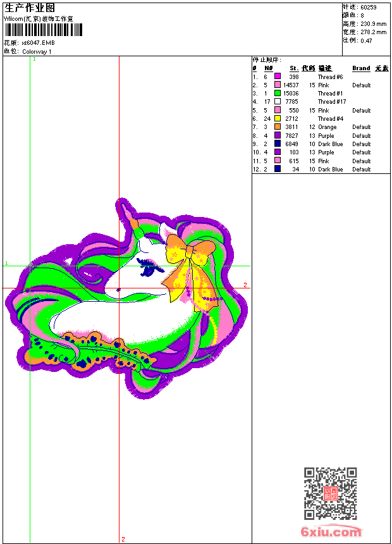Pick the dark blue swatch in row 12
Screen dimensions: 392x544
(x=278, y=169)
